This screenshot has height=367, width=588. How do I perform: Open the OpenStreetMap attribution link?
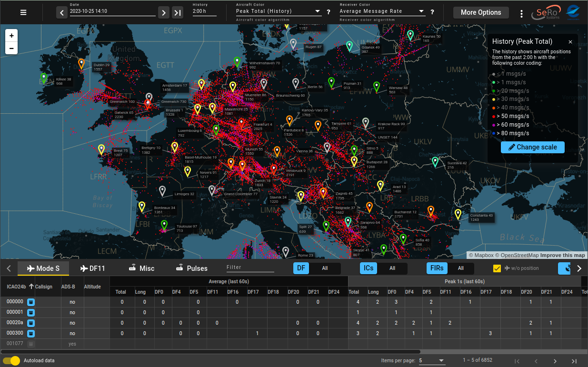tap(518, 256)
